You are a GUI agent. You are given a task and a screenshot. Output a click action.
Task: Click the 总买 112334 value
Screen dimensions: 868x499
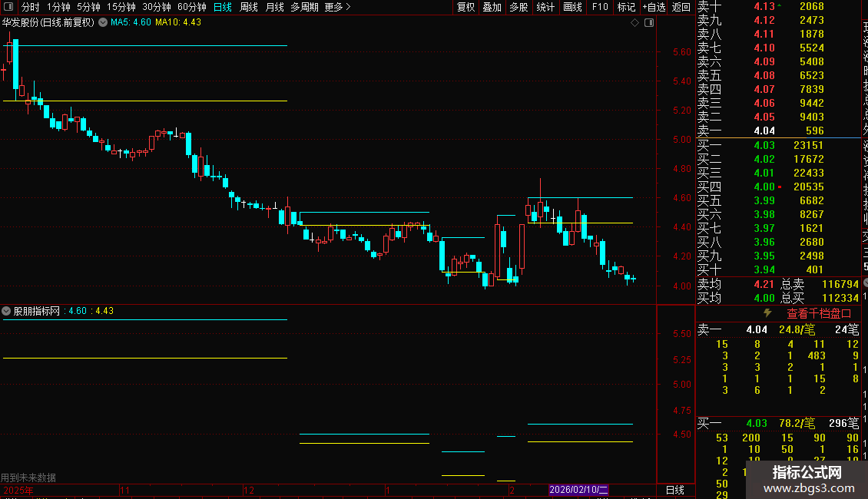[840, 298]
